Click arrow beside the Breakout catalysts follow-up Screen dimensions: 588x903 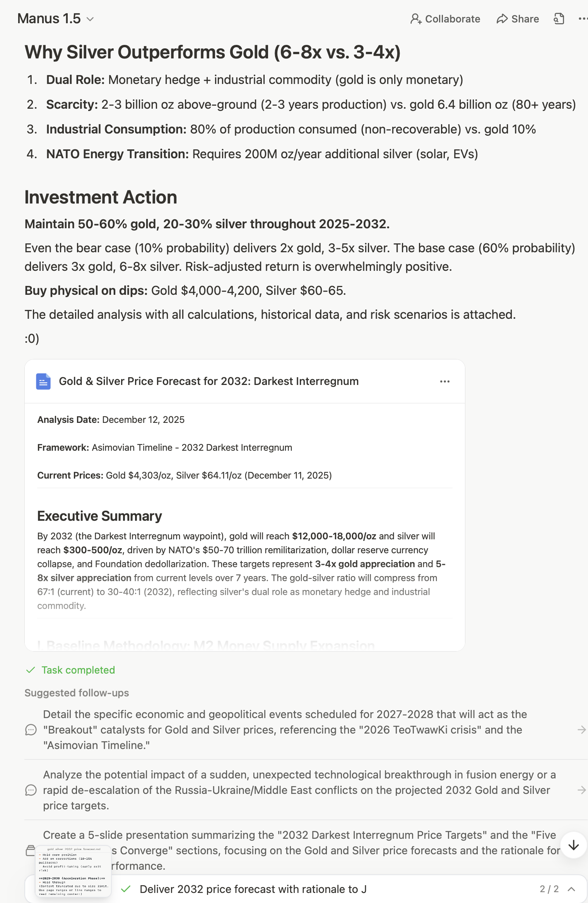[x=581, y=730]
